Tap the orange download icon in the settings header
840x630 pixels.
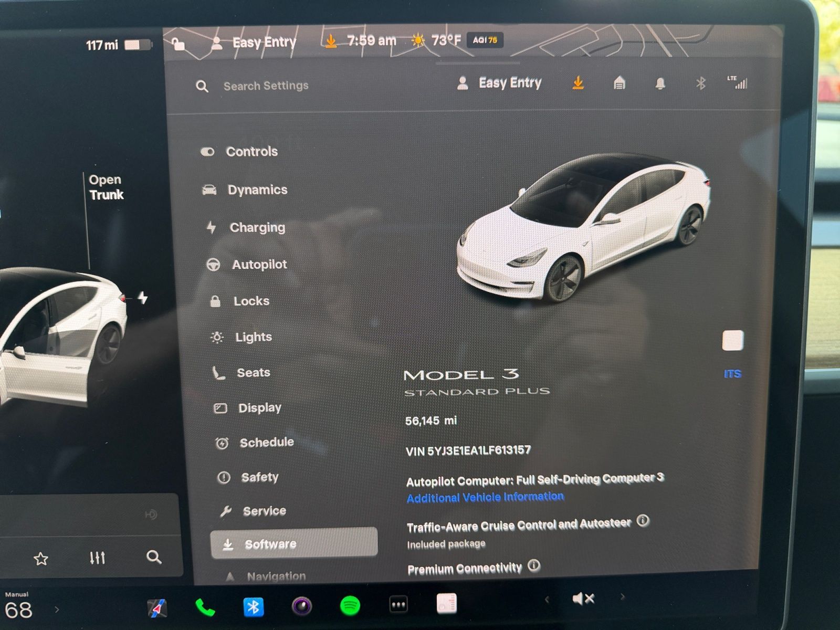pyautogui.click(x=578, y=82)
